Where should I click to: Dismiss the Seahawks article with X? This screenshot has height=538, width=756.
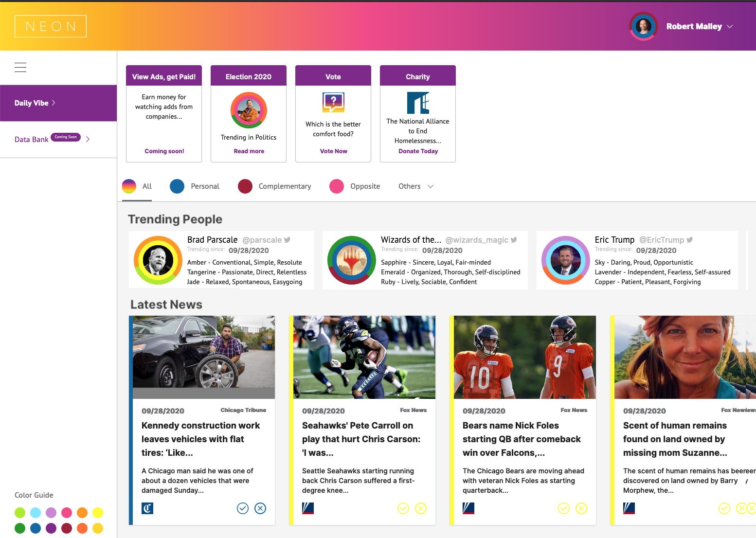click(421, 508)
